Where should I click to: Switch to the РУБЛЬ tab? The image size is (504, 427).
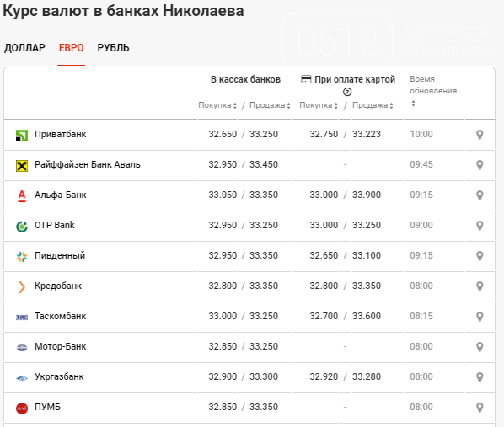coord(113,48)
